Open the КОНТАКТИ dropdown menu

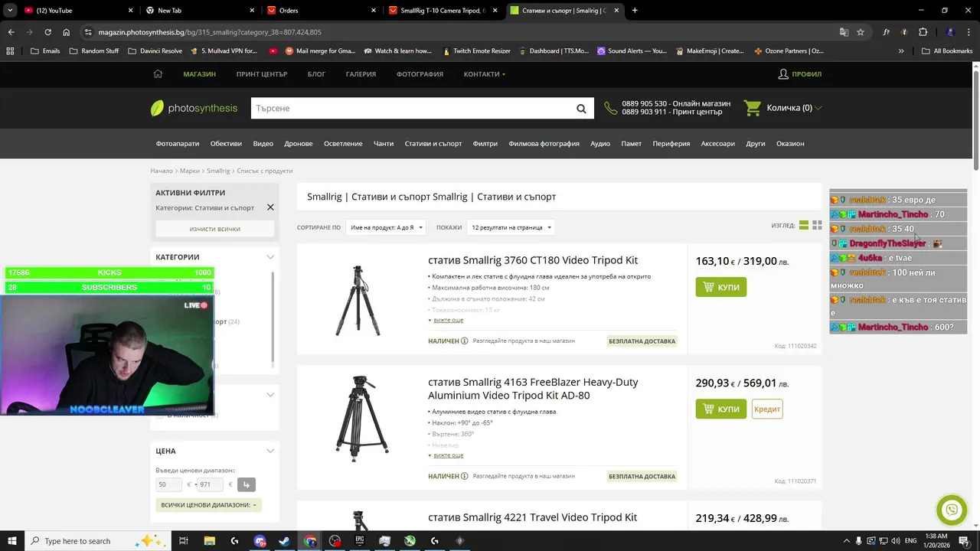(x=484, y=74)
